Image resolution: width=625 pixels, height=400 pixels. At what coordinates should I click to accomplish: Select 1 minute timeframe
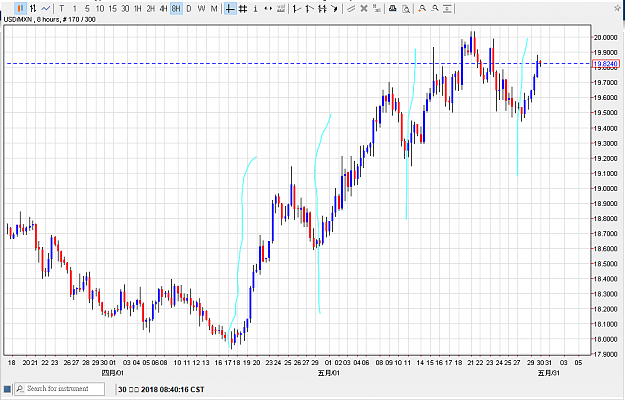(x=74, y=9)
